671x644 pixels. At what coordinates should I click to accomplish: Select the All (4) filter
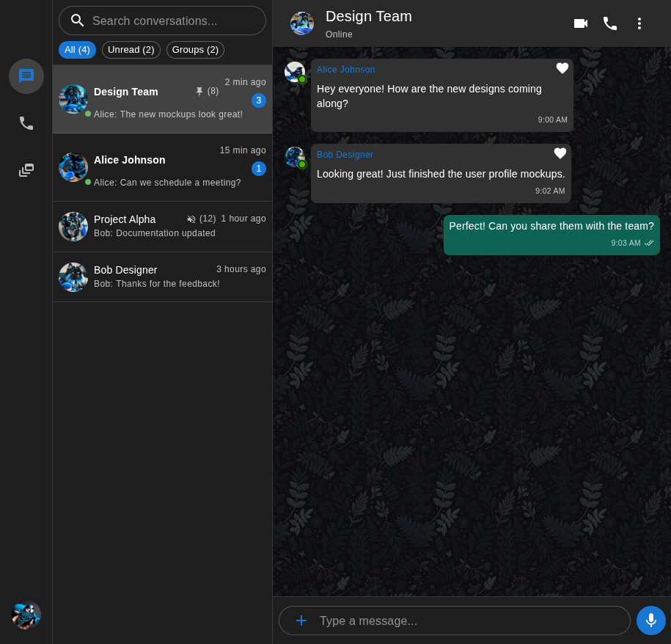pos(77,50)
